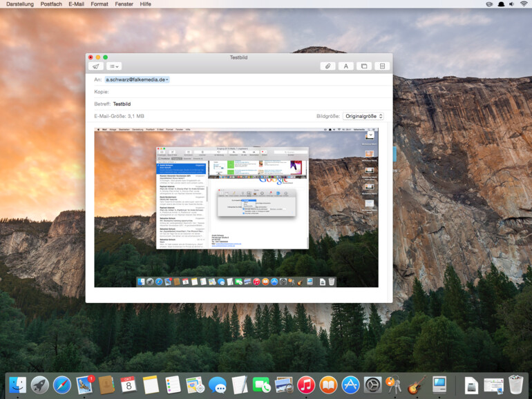Viewport: 532px width, 399px height.
Task: Open the Bildgröße Originalgröße popup
Action: (x=363, y=116)
